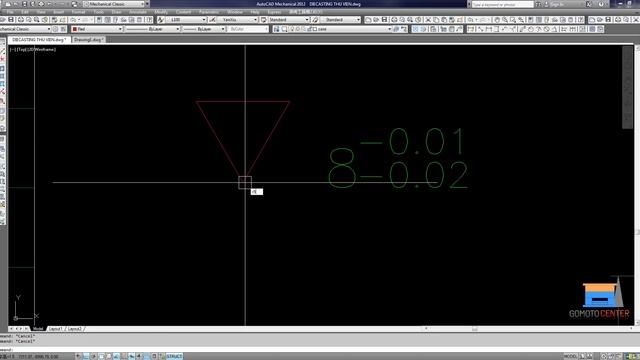The height and width of the screenshot is (360, 640).
Task: Click the Plot printer icon in right Standard toolbar
Action: tap(395, 20)
